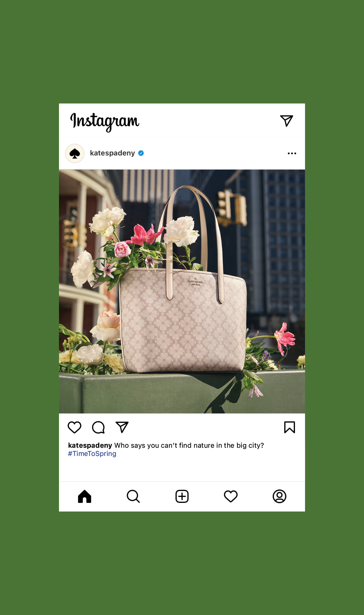Open profile tab in bottom navigation
364x615 pixels.
pos(279,496)
